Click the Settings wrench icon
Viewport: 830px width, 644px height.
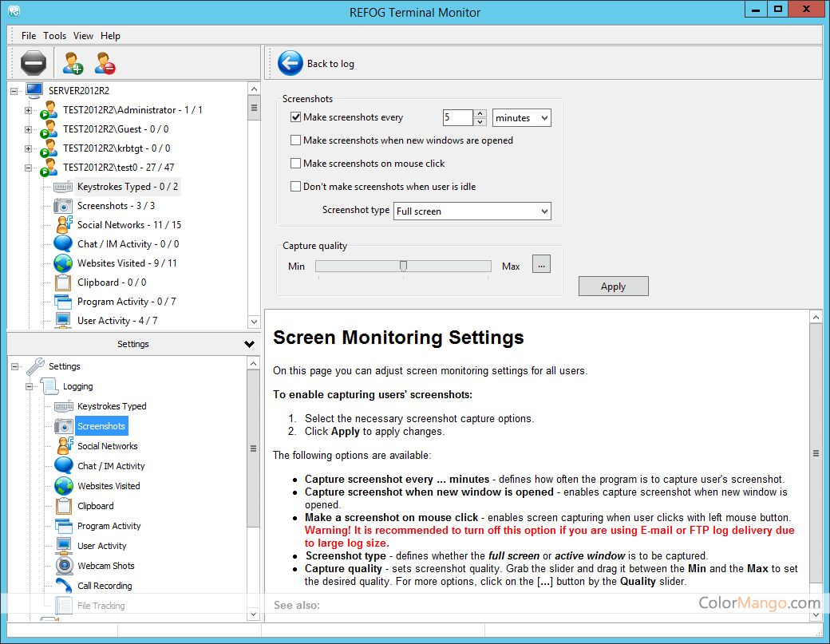click(35, 366)
